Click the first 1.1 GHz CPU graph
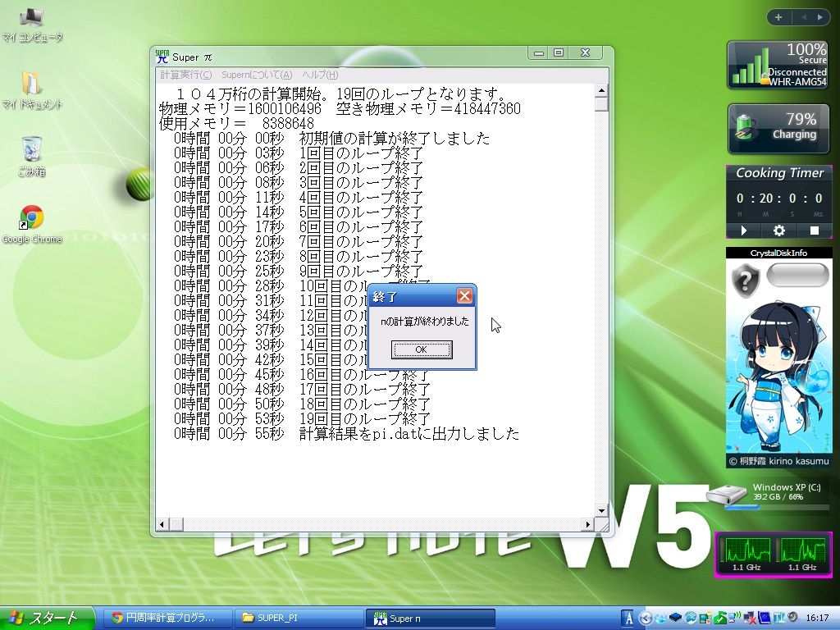 click(747, 555)
